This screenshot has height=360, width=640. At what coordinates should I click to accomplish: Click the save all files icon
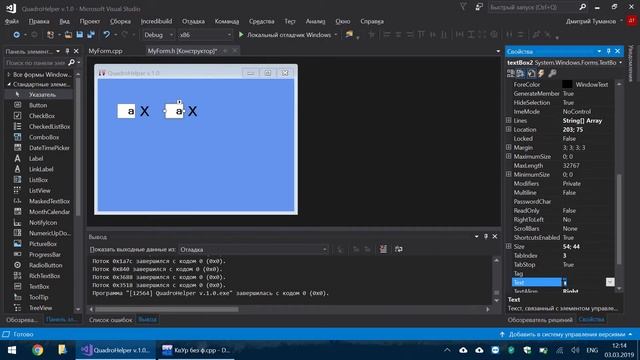(x=91, y=35)
